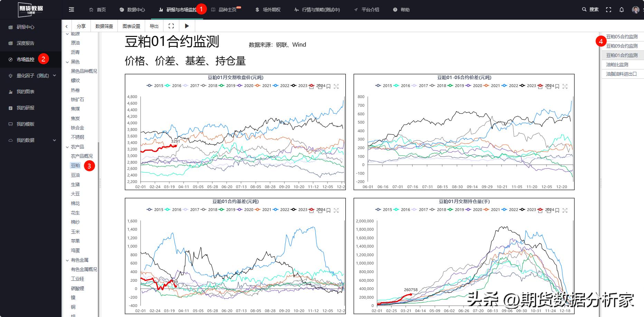The image size is (644, 317).
Task: Expand the 豆粕01月交割持仓量 chart to fullscreen
Action: [565, 210]
